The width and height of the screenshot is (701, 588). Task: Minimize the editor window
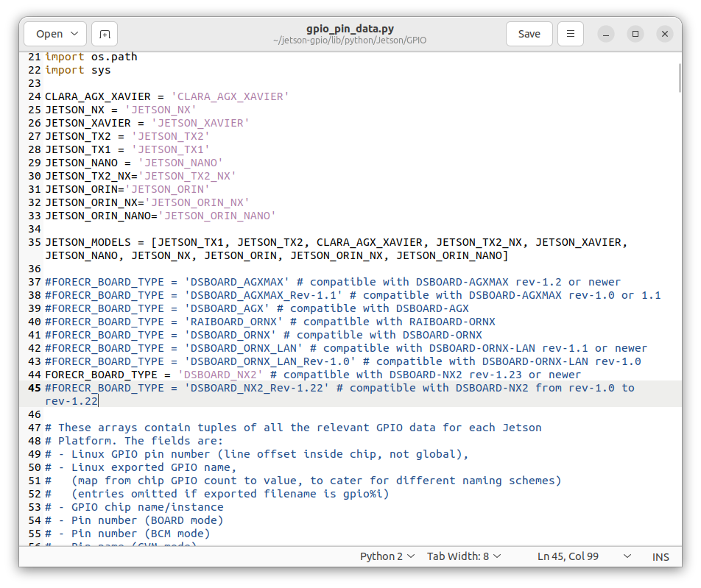click(605, 33)
